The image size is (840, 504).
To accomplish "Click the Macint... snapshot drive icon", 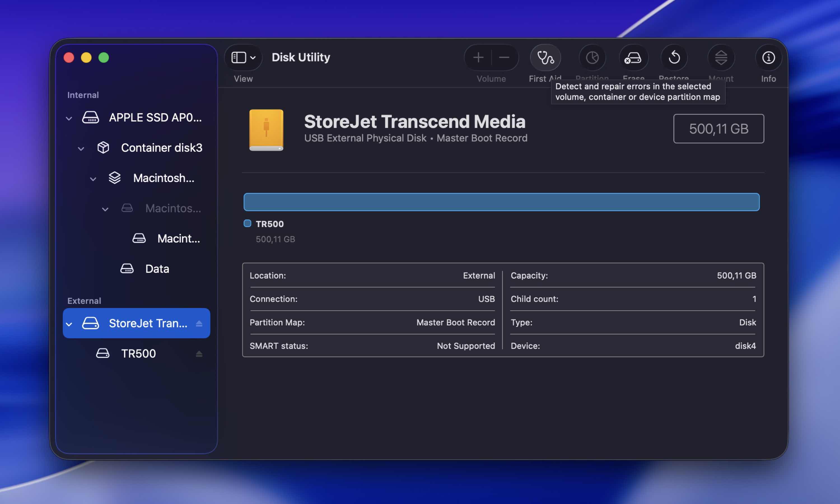I will 139,238.
